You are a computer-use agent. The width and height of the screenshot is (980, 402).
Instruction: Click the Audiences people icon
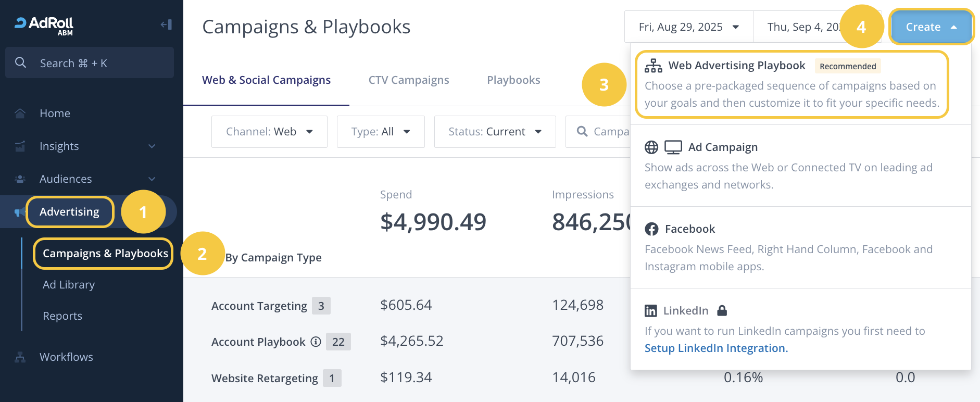point(20,179)
